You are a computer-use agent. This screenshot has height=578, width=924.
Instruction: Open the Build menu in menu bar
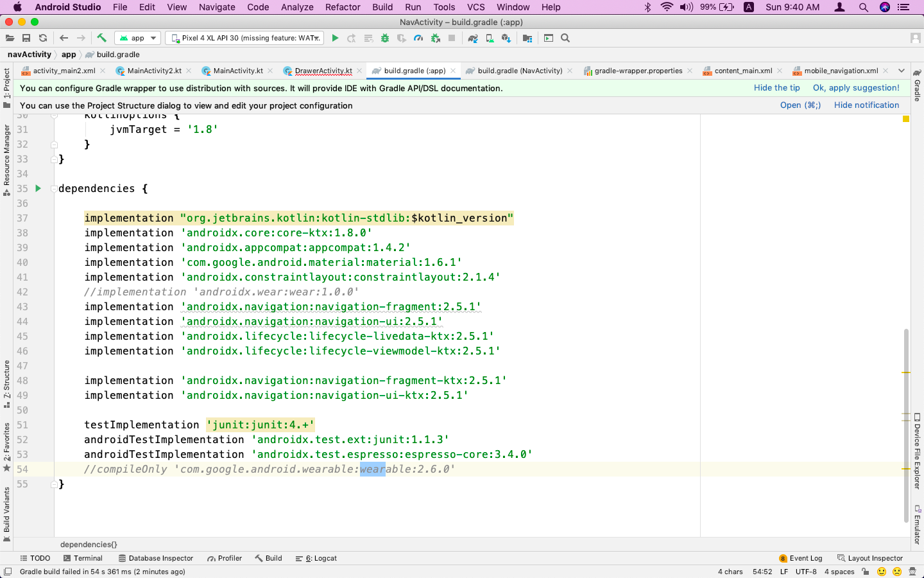[x=382, y=7]
